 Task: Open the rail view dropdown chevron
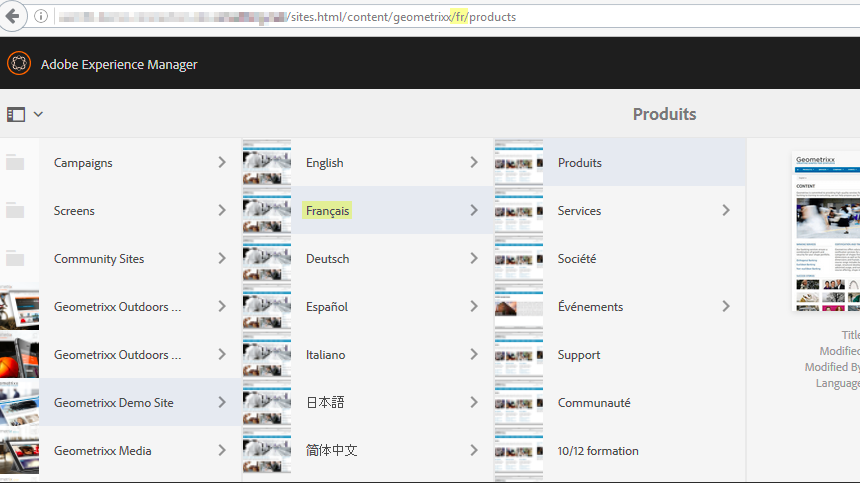click(38, 115)
